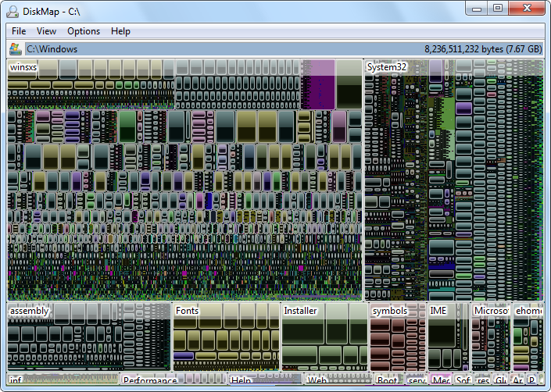Minimize the DiskMap window
Image resolution: width=551 pixels, height=392 pixels.
pos(477,9)
